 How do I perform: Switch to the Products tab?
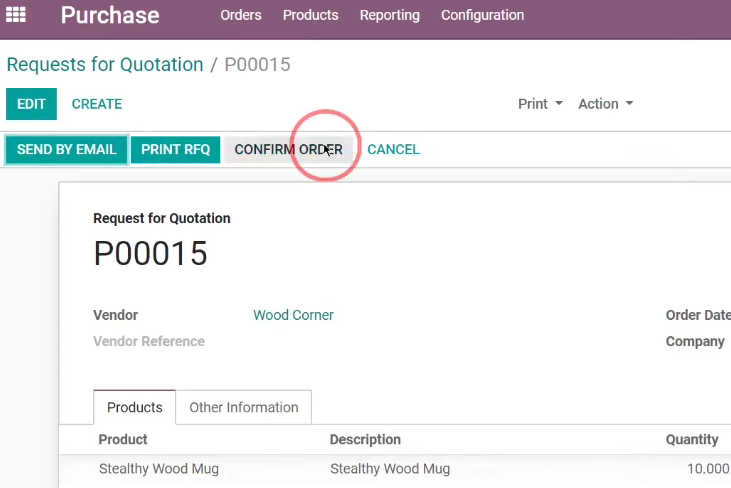[x=135, y=407]
